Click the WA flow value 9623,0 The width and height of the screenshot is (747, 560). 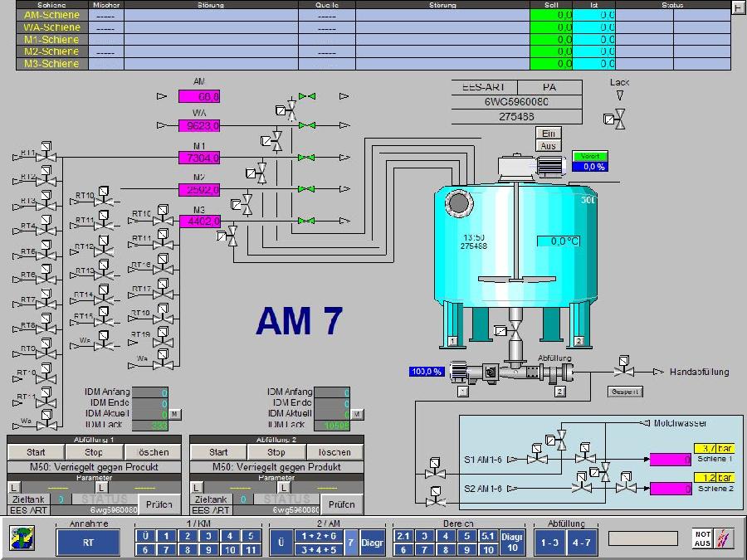(x=199, y=126)
